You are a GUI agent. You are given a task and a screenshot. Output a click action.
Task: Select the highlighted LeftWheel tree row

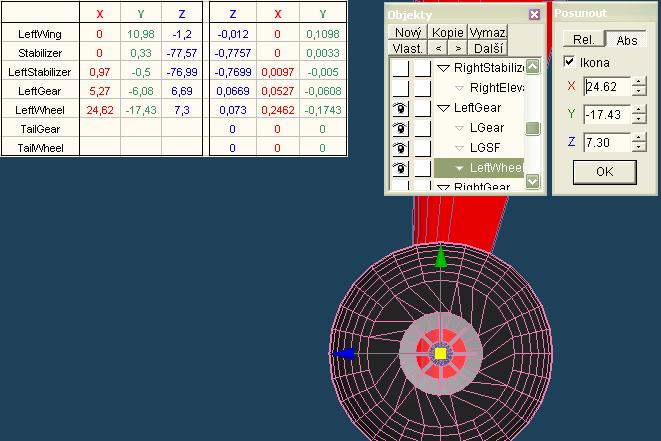click(479, 168)
